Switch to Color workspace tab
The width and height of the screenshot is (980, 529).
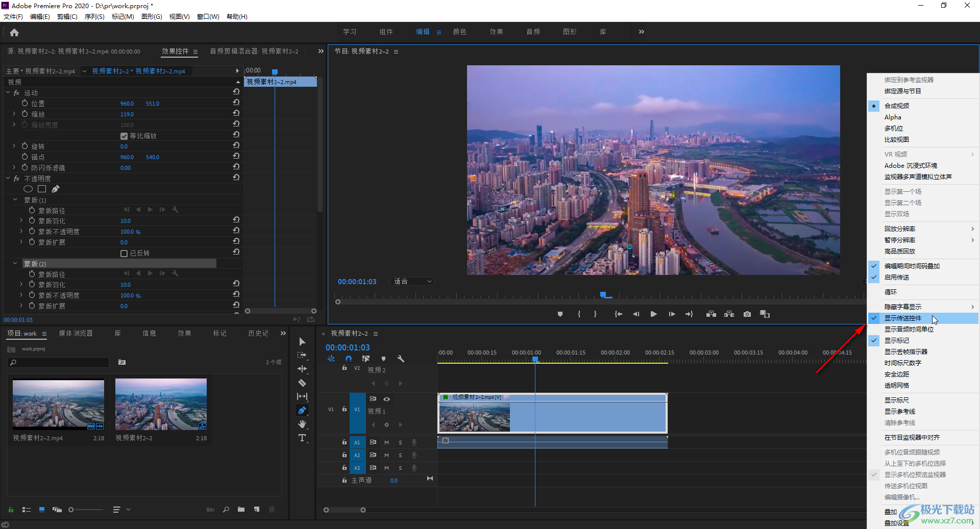[459, 32]
